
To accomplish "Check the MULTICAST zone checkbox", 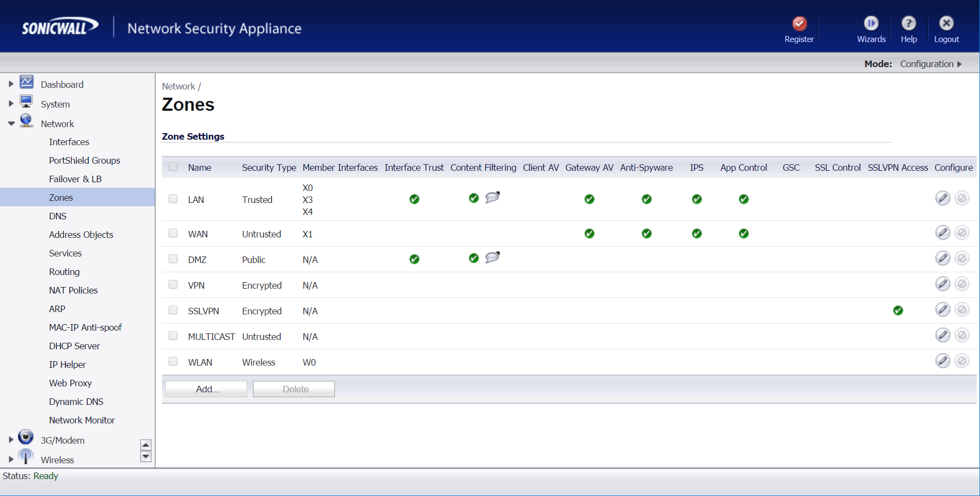I will 173,336.
